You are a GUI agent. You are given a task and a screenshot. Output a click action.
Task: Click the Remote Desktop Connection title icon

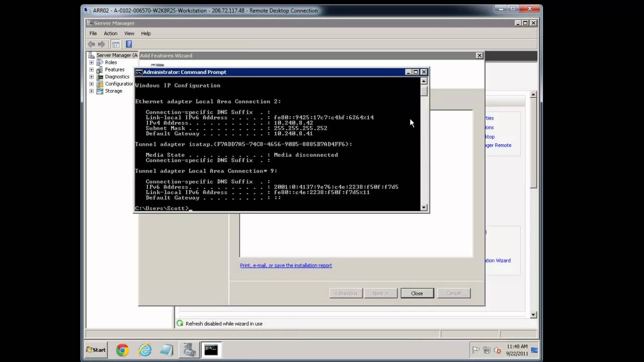click(x=88, y=10)
